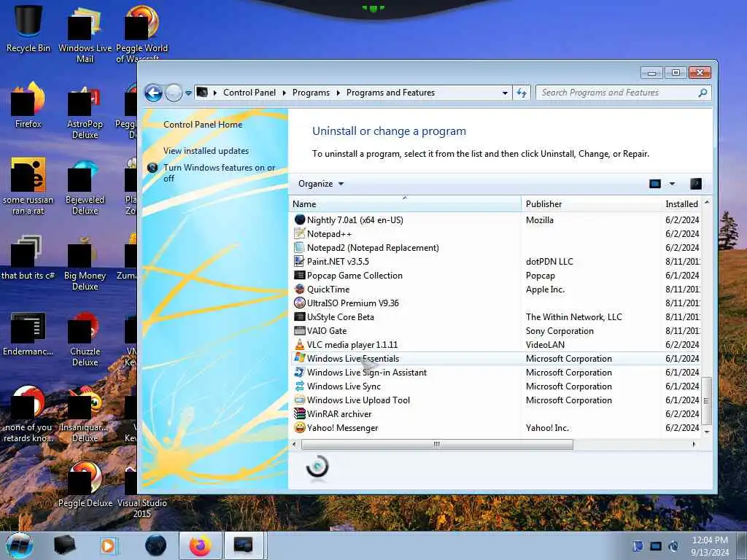Image resolution: width=747 pixels, height=560 pixels.
Task: Sort list by Installed column header
Action: [x=681, y=204]
